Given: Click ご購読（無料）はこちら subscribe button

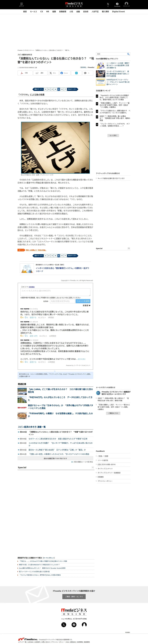Looking at the screenshot, I should pyautogui.click(x=74, y=596).
